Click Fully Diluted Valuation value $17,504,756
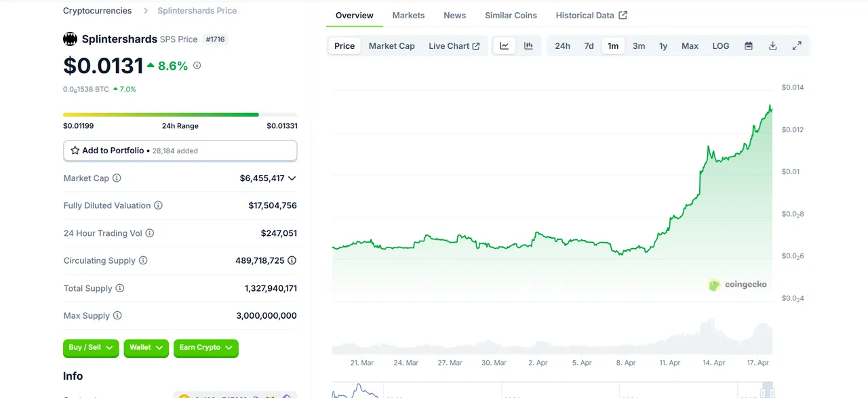This screenshot has width=868, height=398. click(x=273, y=205)
